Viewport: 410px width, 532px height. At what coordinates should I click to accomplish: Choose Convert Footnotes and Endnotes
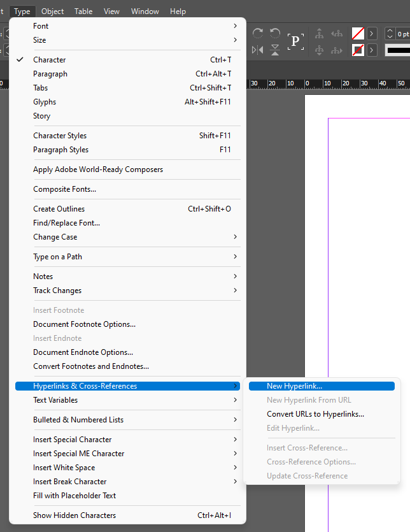(x=128, y=366)
